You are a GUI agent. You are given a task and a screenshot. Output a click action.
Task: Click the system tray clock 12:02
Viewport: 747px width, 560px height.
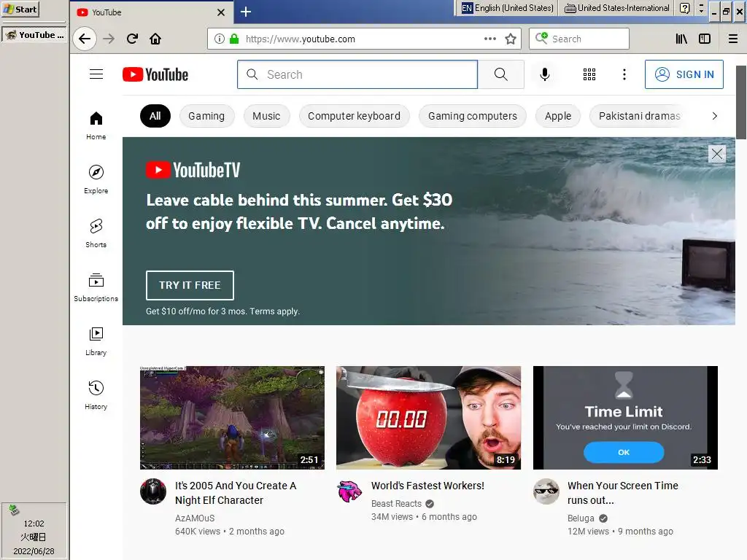point(34,524)
